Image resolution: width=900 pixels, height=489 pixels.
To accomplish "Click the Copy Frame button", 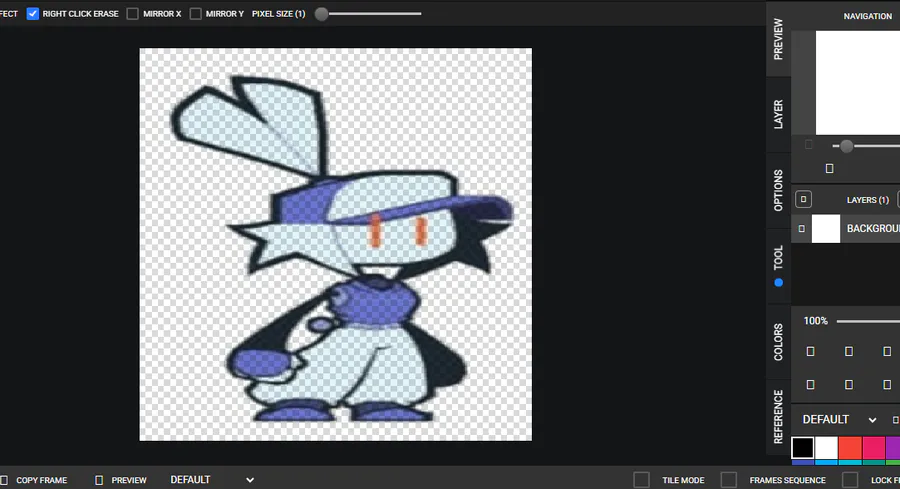I will click(x=41, y=480).
